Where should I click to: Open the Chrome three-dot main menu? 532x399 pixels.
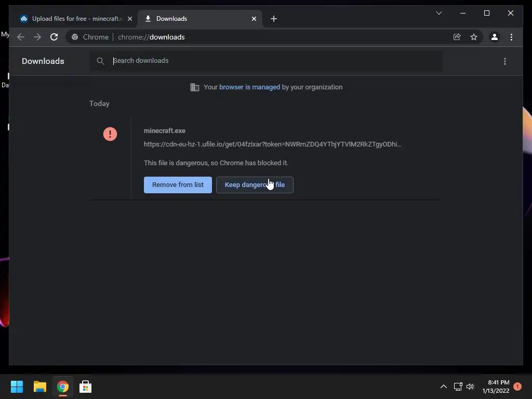point(511,37)
